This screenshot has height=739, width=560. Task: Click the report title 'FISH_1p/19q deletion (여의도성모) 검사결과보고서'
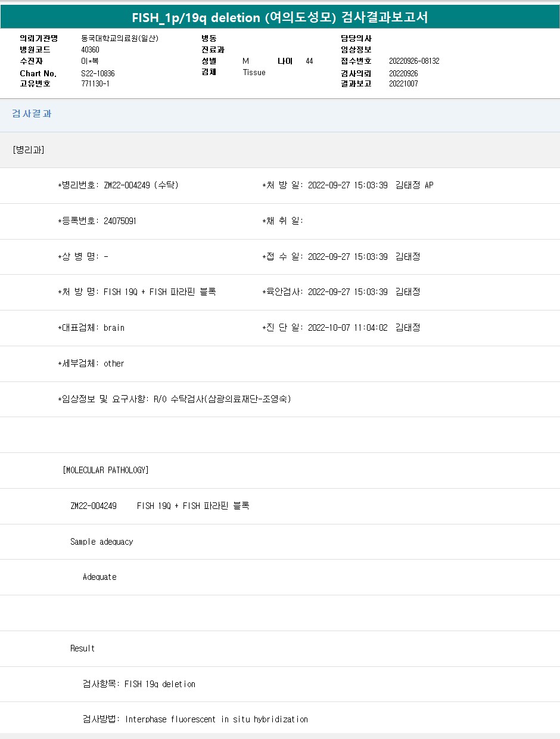pyautogui.click(x=280, y=17)
